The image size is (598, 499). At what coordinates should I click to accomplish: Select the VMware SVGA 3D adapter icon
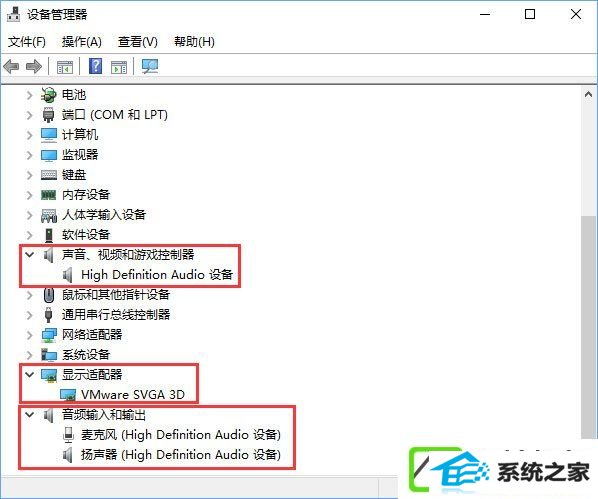coord(68,395)
